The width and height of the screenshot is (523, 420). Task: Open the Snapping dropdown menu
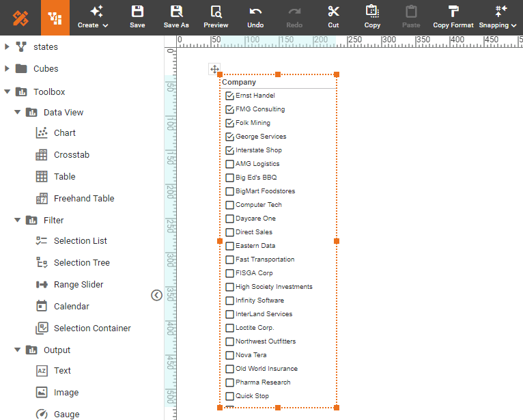pyautogui.click(x=498, y=18)
